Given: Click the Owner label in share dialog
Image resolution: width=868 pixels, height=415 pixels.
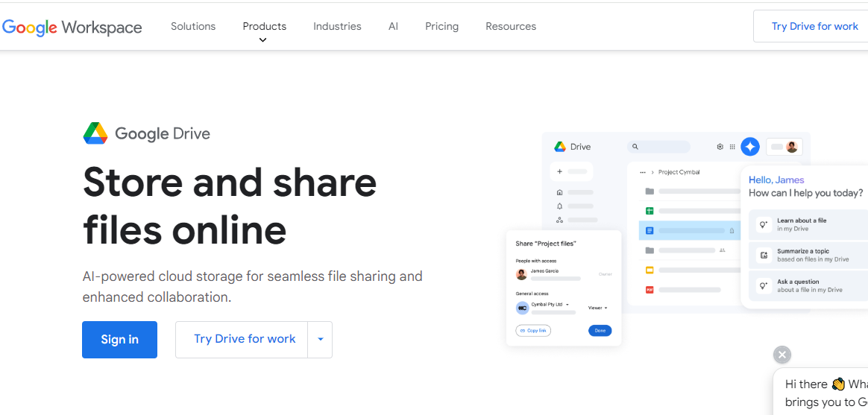Looking at the screenshot, I should 605,274.
